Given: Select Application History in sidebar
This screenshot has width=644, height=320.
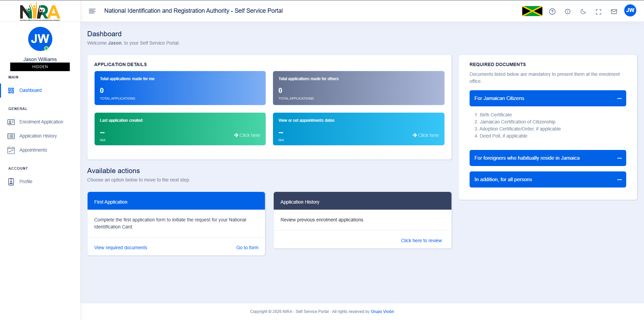Looking at the screenshot, I should 38,136.
